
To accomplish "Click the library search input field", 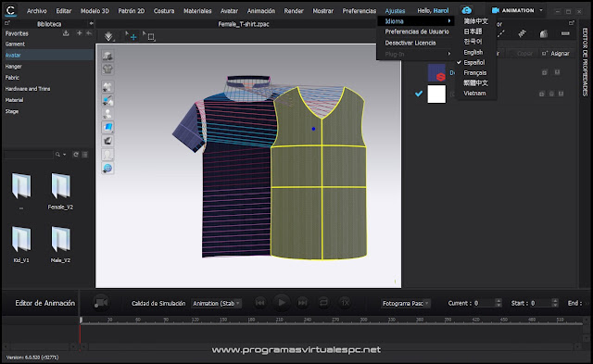I will (x=29, y=155).
